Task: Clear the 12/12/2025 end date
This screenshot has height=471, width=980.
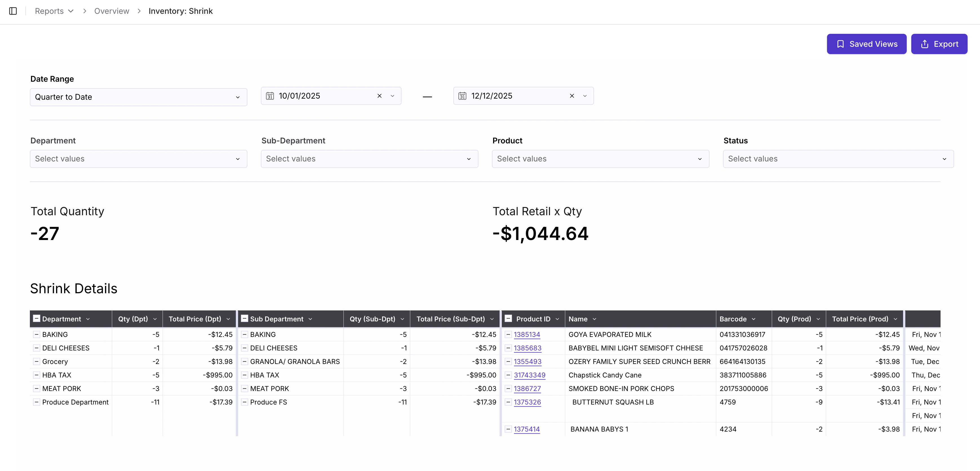Action: [x=572, y=96]
